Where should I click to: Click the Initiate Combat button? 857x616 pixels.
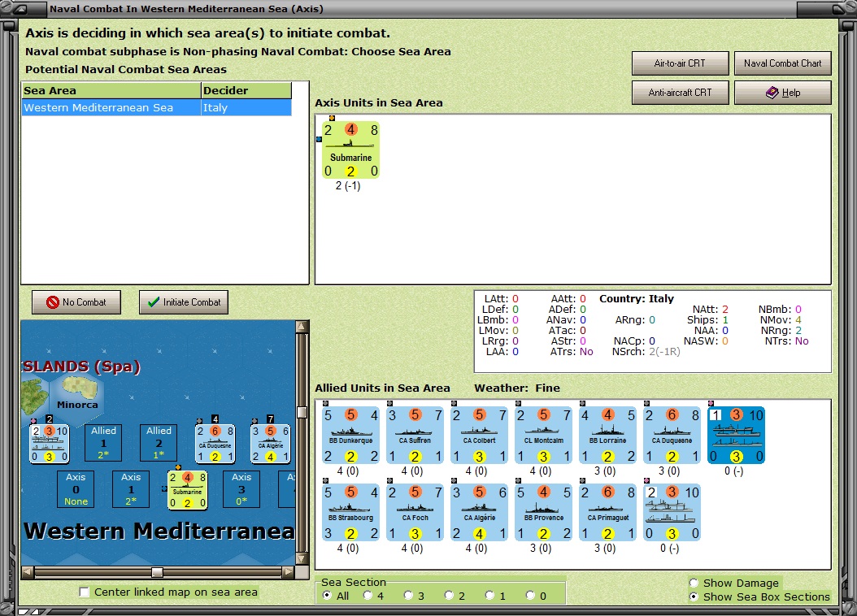pos(184,302)
